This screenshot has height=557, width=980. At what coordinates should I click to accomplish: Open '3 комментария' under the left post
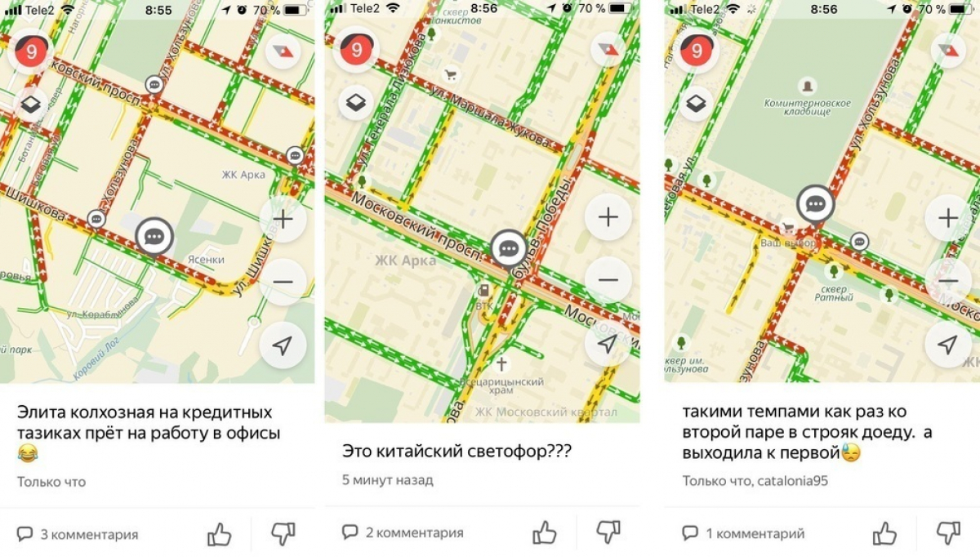point(78,535)
